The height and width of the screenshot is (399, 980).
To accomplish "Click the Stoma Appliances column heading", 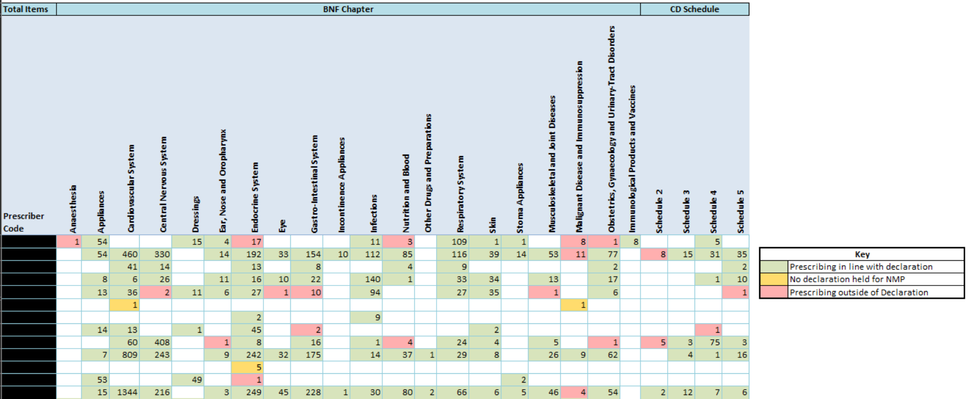I will (520, 198).
